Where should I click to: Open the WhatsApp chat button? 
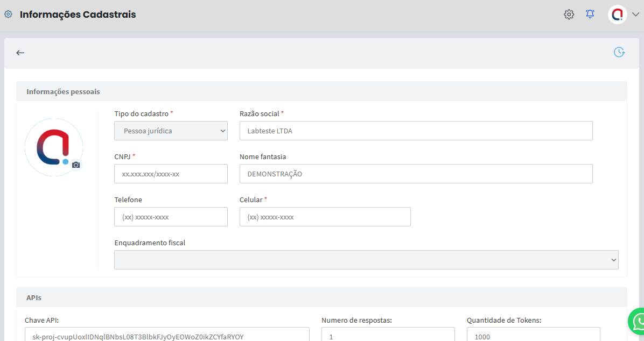point(639,322)
